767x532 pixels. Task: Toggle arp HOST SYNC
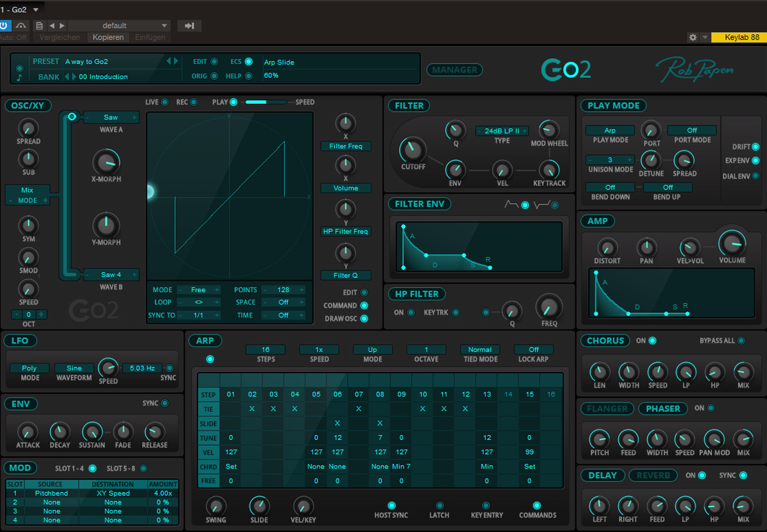pos(392,506)
